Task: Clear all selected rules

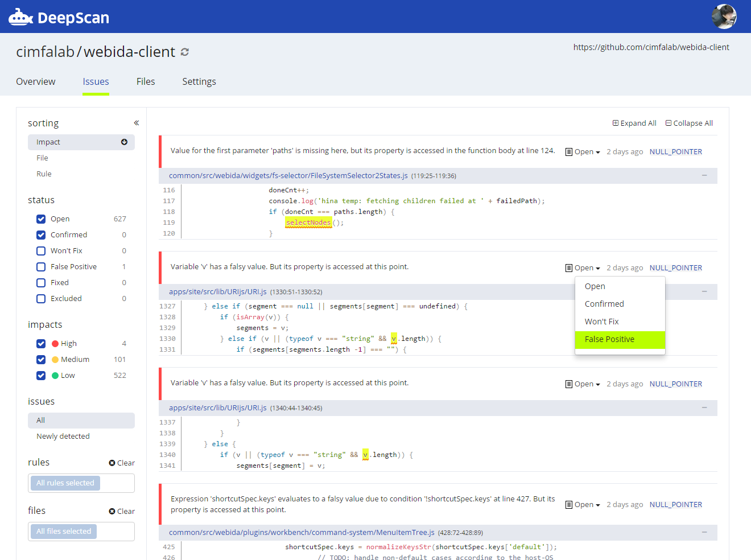Action: (x=122, y=463)
